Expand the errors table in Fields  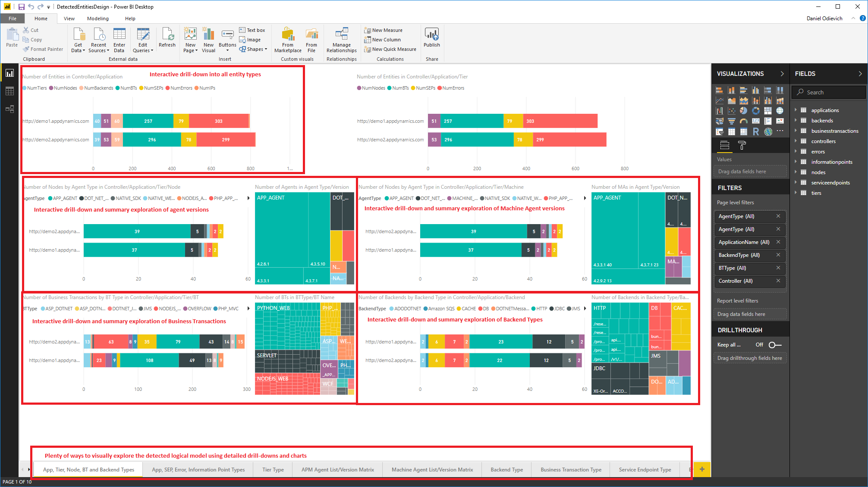pyautogui.click(x=796, y=152)
